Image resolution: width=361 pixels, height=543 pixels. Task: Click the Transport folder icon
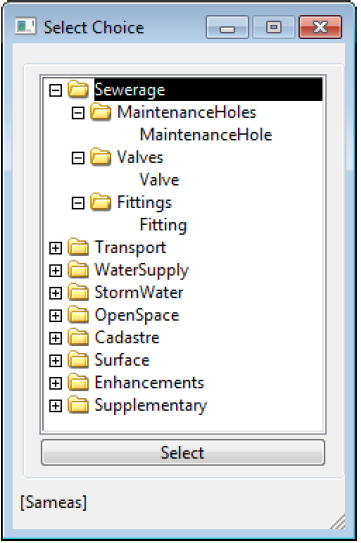coord(78,247)
